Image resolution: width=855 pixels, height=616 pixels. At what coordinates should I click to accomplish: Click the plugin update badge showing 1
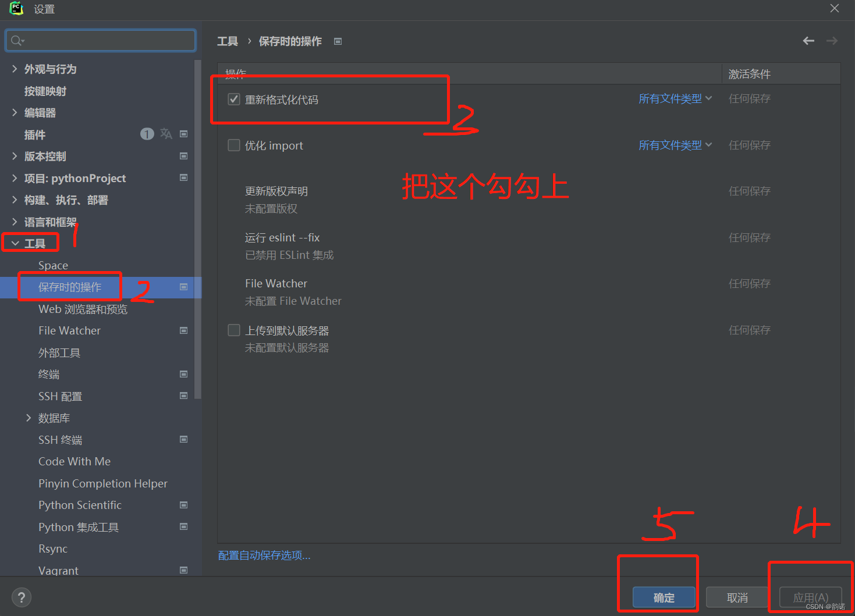147,134
